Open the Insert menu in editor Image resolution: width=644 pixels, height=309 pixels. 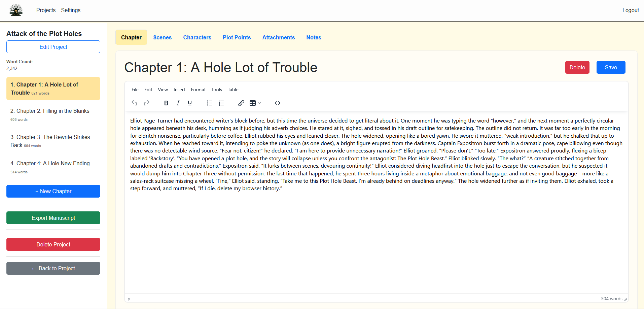[179, 90]
